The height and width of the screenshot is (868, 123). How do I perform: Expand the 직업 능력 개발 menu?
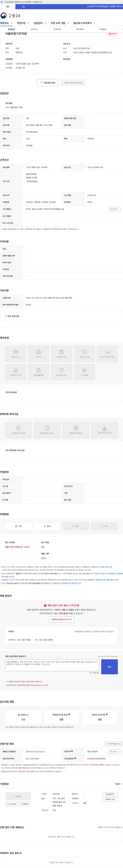(60, 23)
